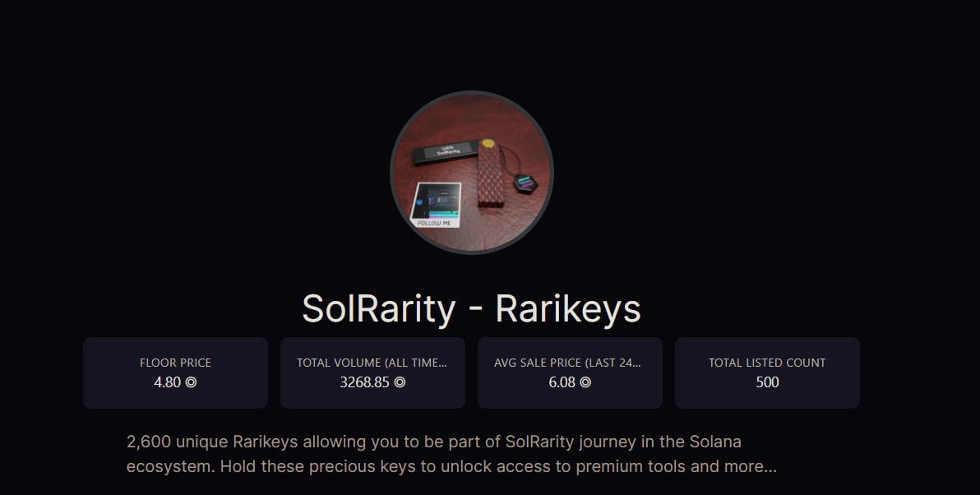Click the Total Listed Count label

(x=767, y=363)
